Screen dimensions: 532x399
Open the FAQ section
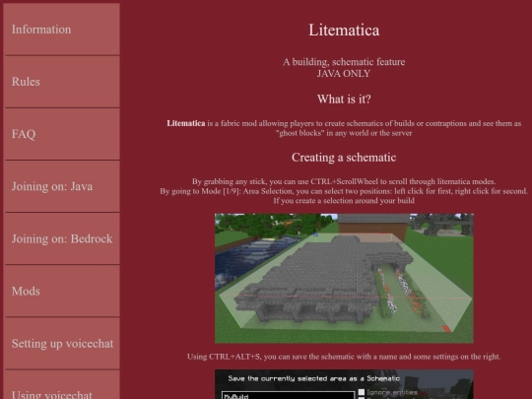click(x=61, y=134)
